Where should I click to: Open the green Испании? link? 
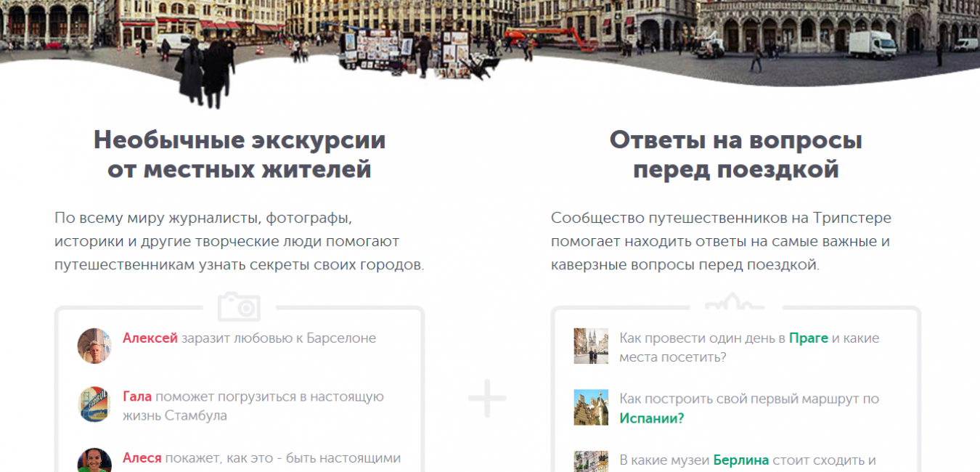(x=651, y=418)
